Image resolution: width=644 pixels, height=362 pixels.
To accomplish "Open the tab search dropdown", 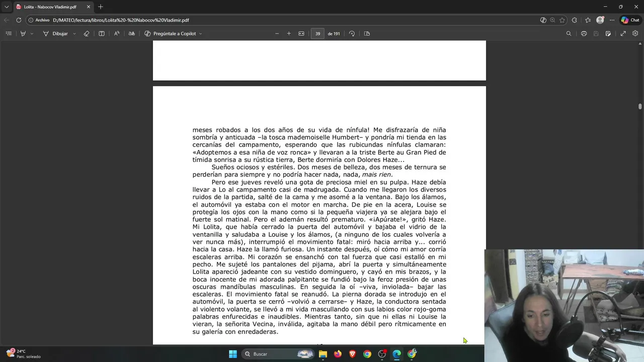I will (7, 7).
